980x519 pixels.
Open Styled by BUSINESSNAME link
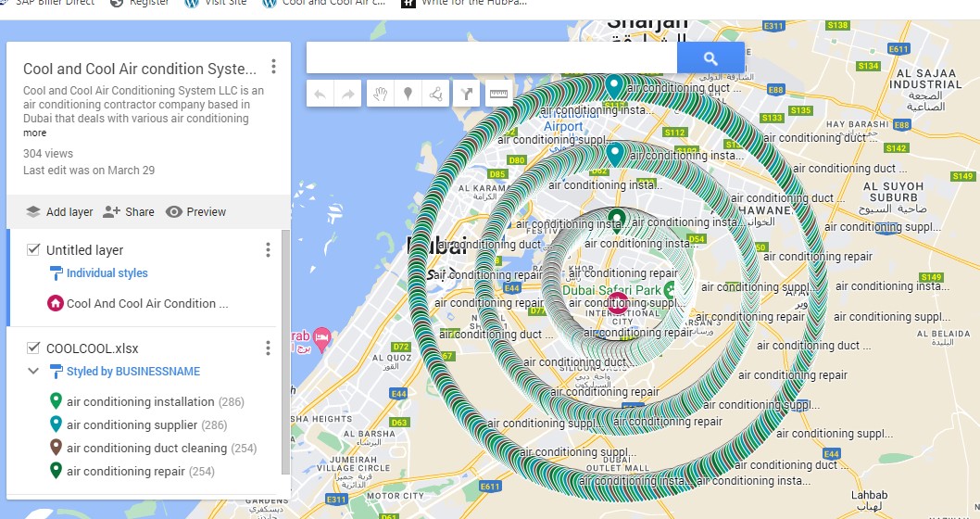pyautogui.click(x=133, y=372)
